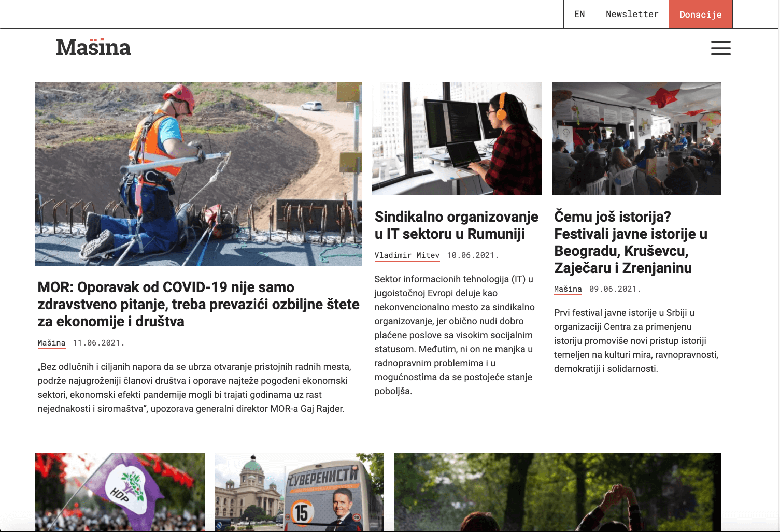Open Čemu još istorija festival headline

[631, 242]
